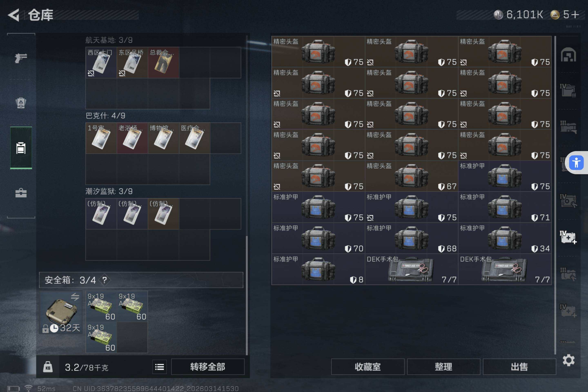The image size is (588, 392).
Task: Click the back arrow beside 仓库
Action: point(14,15)
